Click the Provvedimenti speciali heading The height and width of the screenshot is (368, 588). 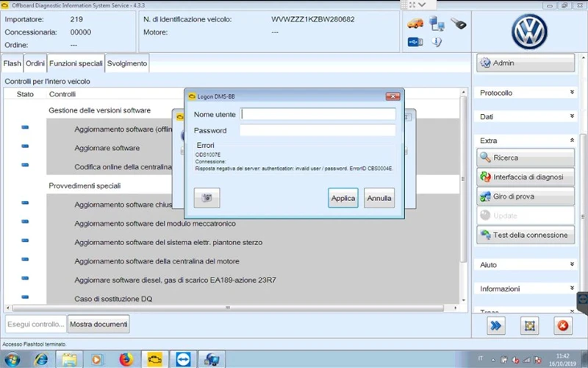pyautogui.click(x=85, y=186)
